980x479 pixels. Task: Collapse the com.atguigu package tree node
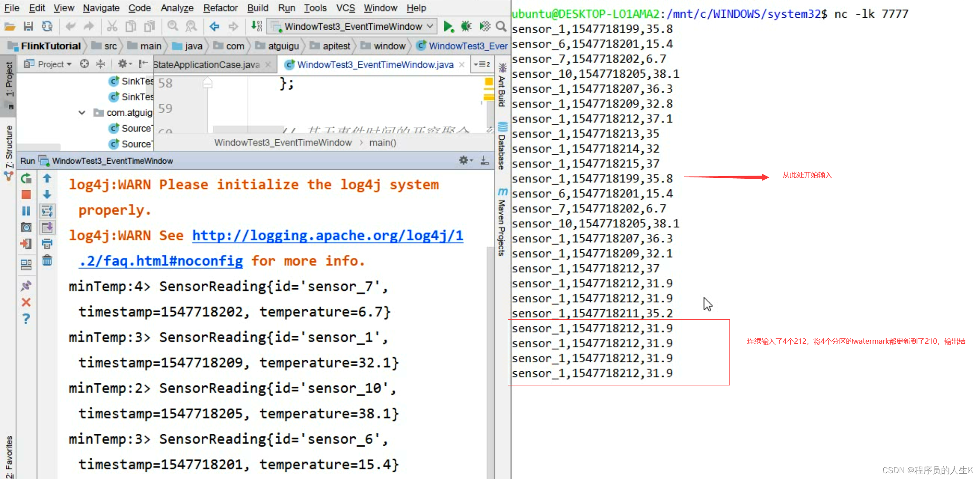point(82,113)
